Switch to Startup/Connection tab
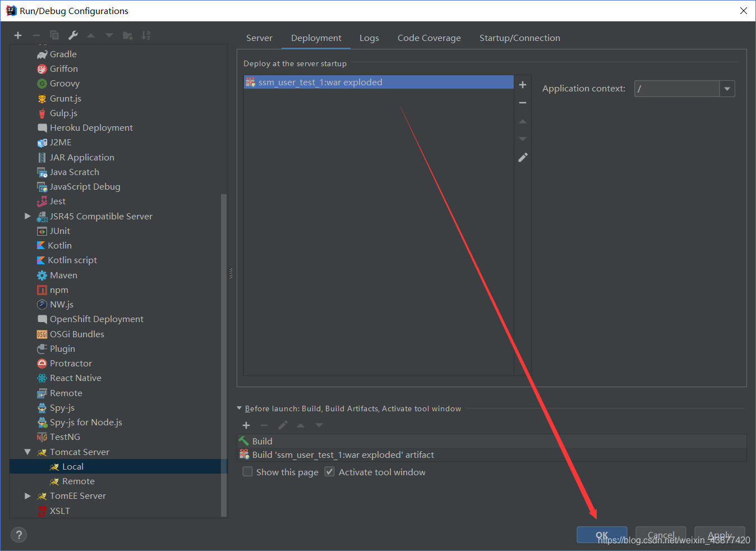 [520, 38]
